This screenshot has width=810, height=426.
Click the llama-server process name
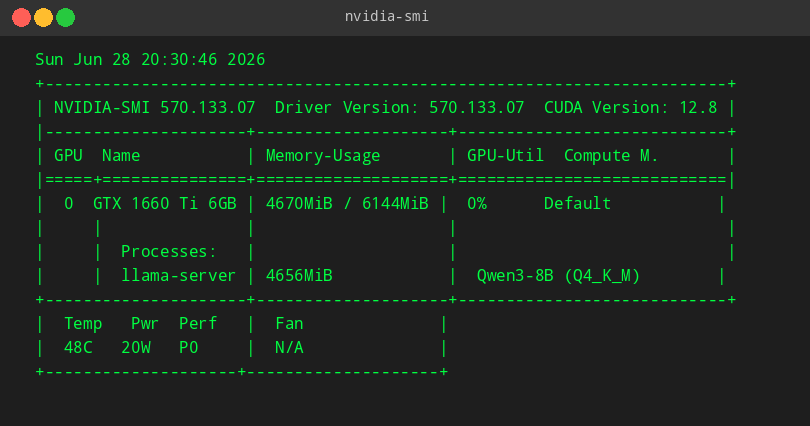tap(178, 275)
